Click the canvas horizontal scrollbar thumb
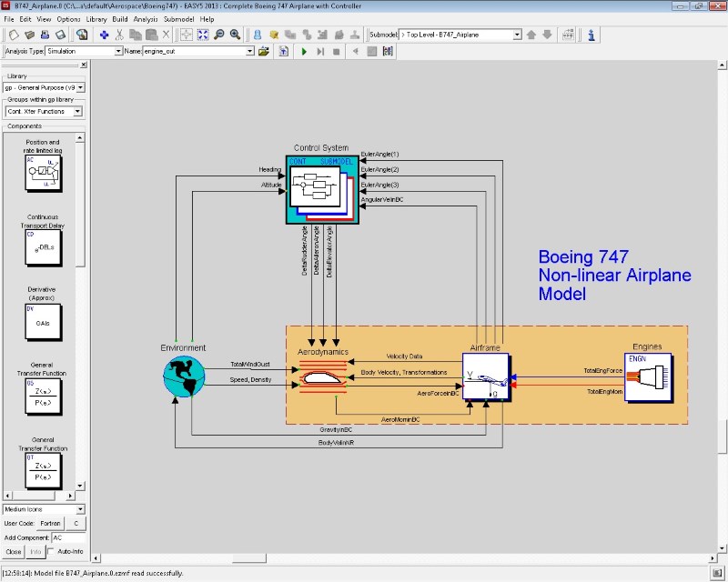Viewport: 728px width, 582px height. 249,557
